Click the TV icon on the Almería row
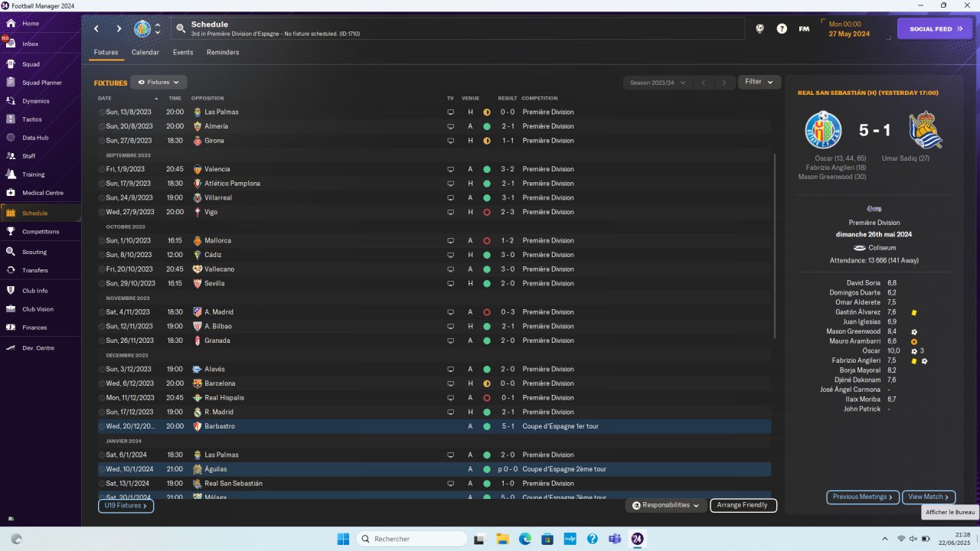 pyautogui.click(x=451, y=126)
